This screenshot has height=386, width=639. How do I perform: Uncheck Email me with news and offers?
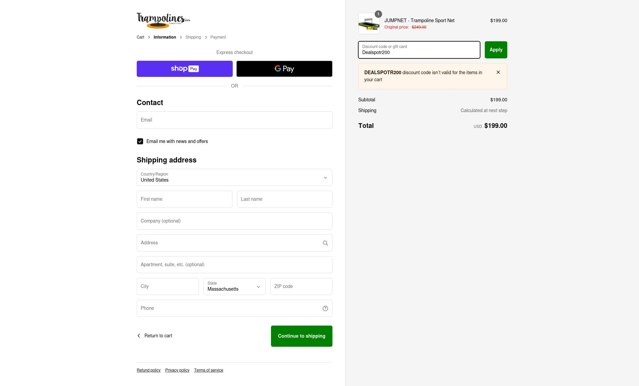tap(140, 141)
